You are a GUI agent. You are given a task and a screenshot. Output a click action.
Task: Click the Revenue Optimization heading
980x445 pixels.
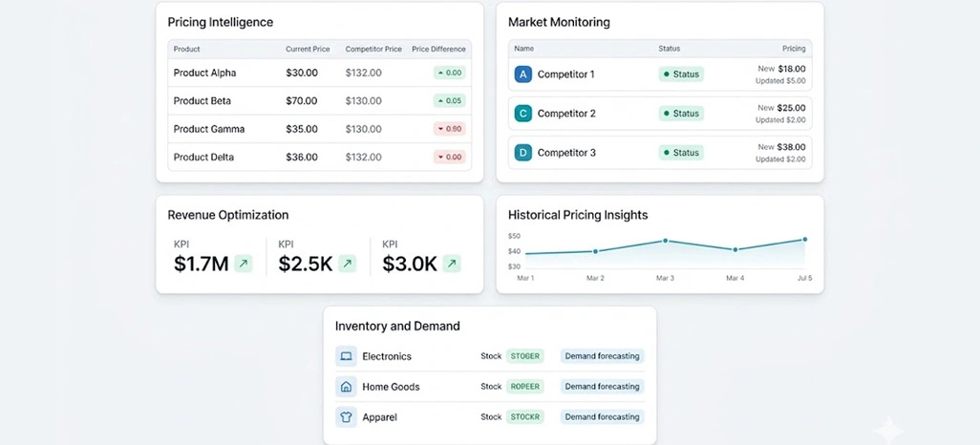click(228, 215)
